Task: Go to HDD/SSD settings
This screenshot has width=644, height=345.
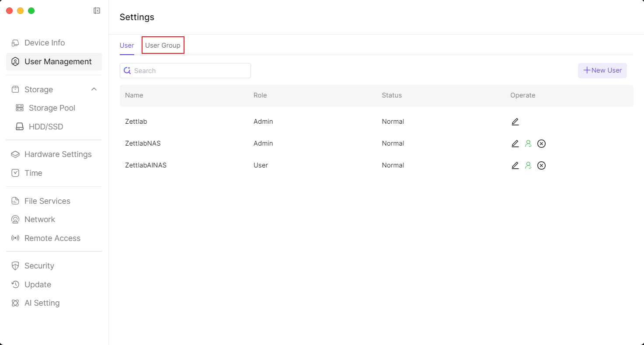Action: [x=46, y=127]
